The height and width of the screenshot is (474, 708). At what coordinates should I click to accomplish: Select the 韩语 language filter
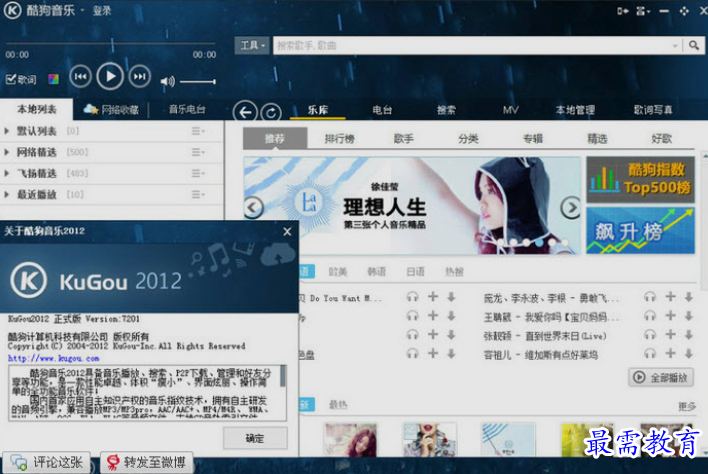[377, 272]
